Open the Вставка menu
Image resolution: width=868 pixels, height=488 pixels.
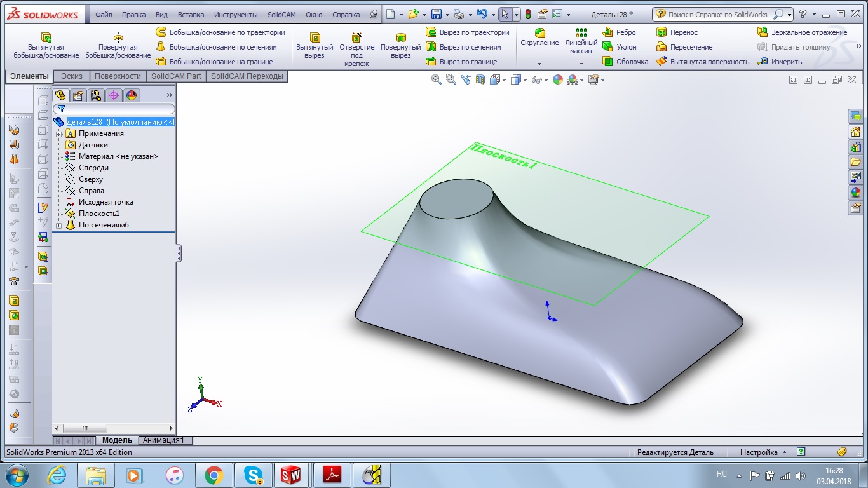(191, 15)
